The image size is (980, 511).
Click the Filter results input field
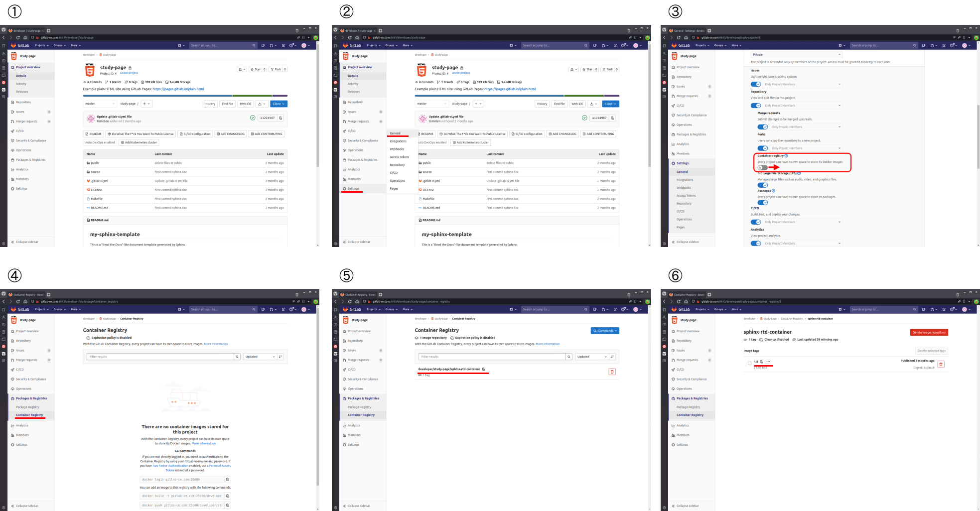[159, 357]
